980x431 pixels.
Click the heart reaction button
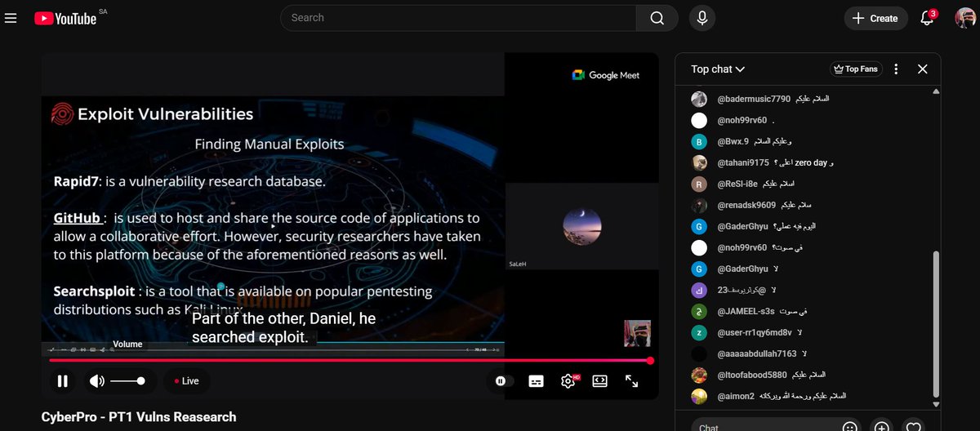point(913,426)
